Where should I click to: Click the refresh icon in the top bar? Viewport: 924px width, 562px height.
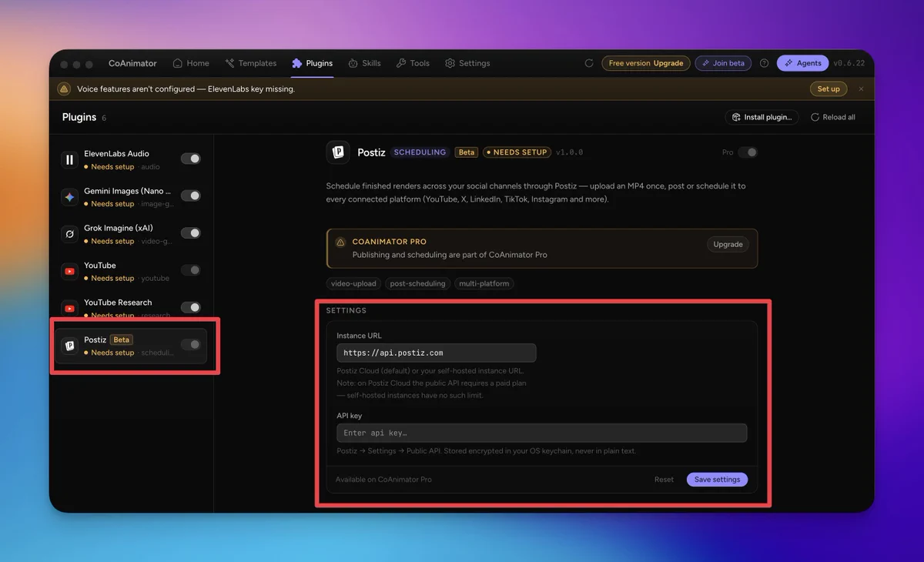[x=589, y=63]
